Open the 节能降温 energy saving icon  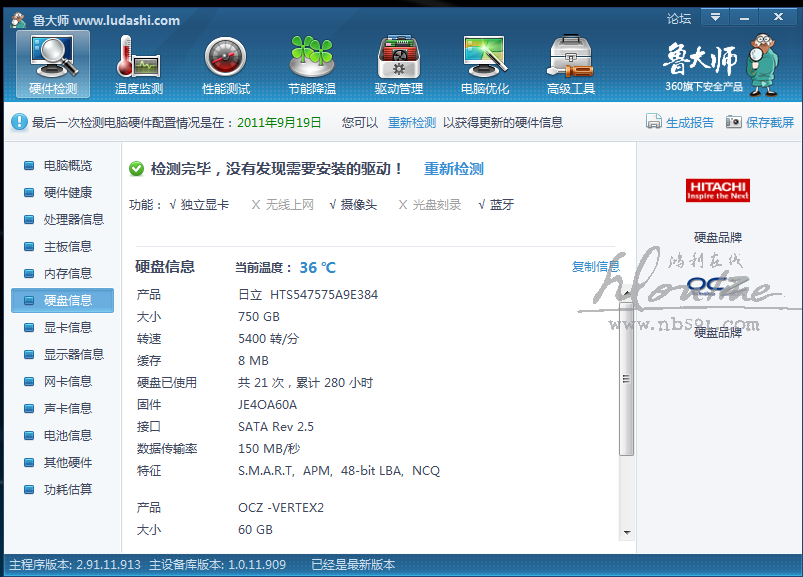coord(311,63)
